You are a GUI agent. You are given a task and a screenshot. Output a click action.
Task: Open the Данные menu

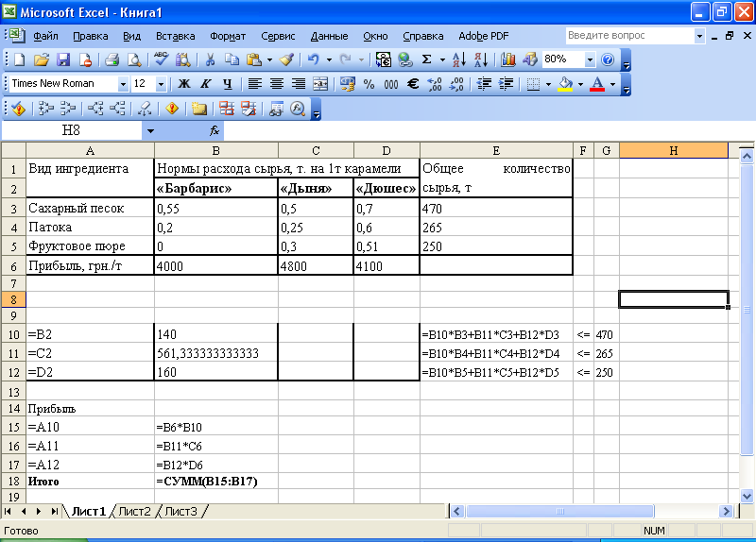pos(329,36)
